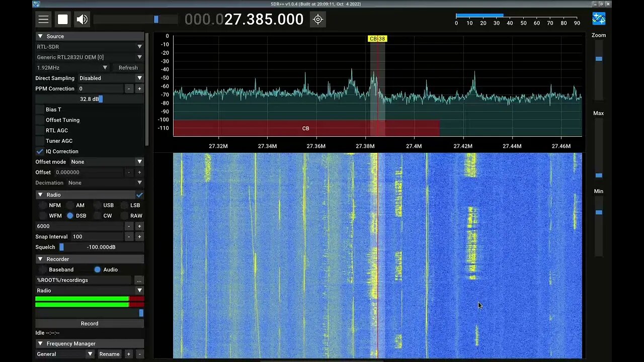Screen dimensions: 644x362
Task: Click the CB 38 bookmark label
Action: (x=377, y=39)
